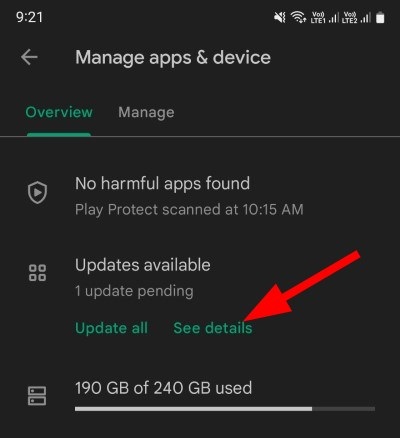400x438 pixels.
Task: Switch to the Manage tab
Action: point(146,112)
